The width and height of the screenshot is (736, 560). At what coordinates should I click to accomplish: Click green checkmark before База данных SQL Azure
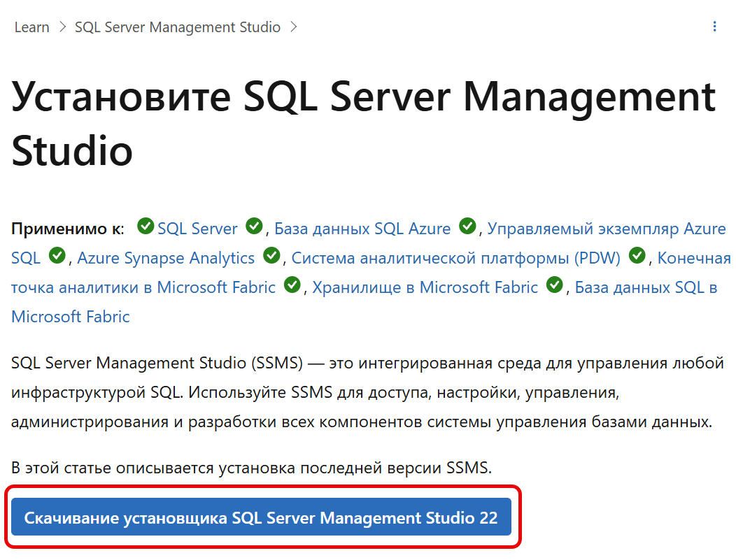pyautogui.click(x=255, y=226)
